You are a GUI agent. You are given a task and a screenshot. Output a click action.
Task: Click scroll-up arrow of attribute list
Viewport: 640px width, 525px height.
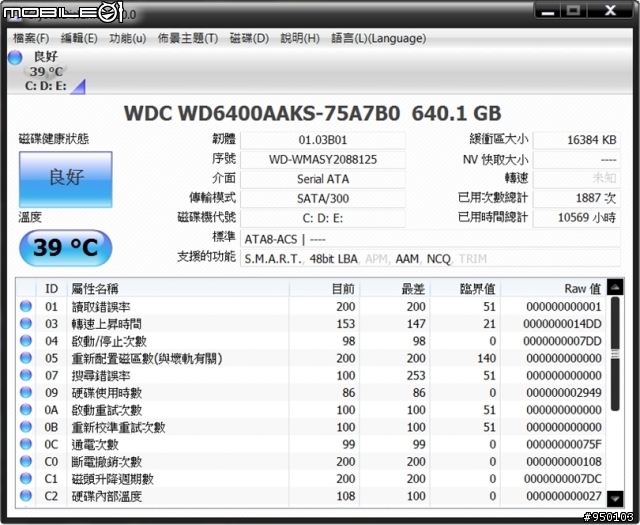pos(615,287)
